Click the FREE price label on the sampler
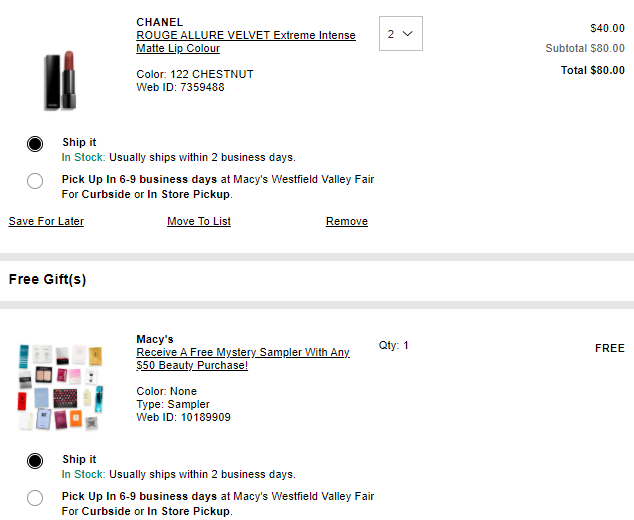 [x=609, y=348]
